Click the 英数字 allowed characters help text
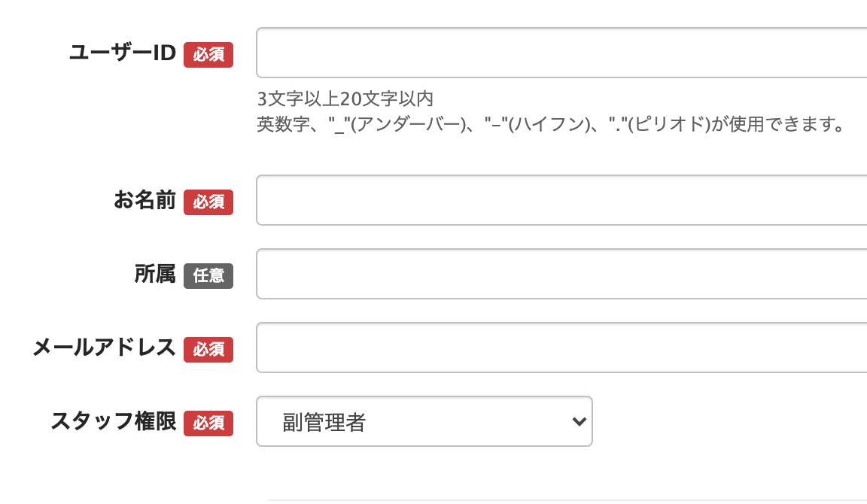This screenshot has width=867, height=504. [549, 124]
